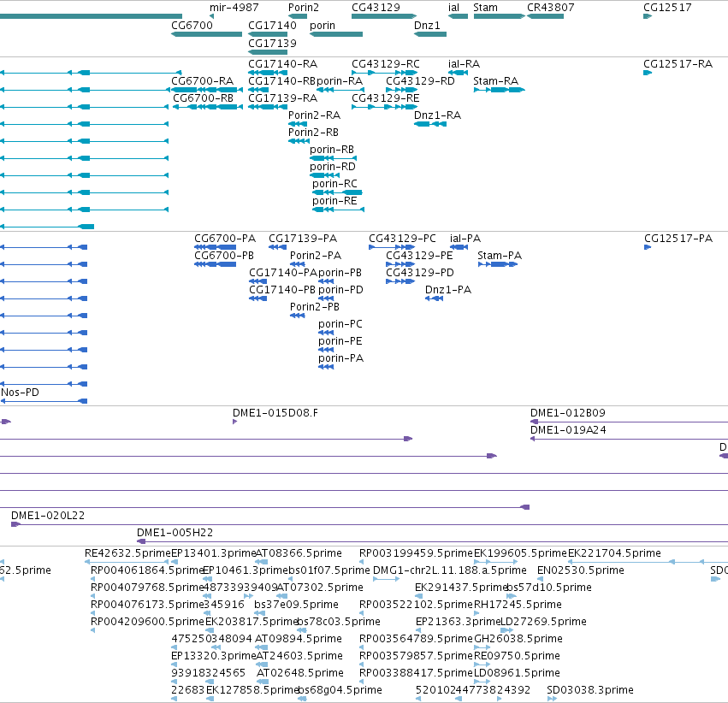Select the CG17140 gene label
This screenshot has height=703, width=728.
tap(272, 25)
